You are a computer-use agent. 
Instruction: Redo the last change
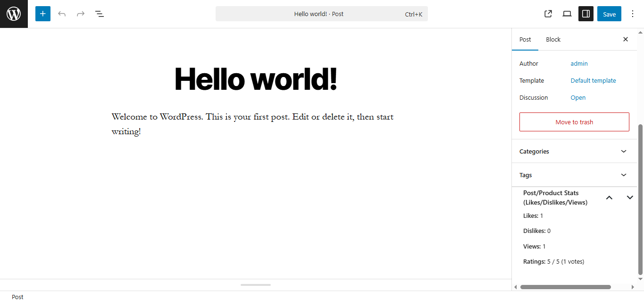[81, 14]
